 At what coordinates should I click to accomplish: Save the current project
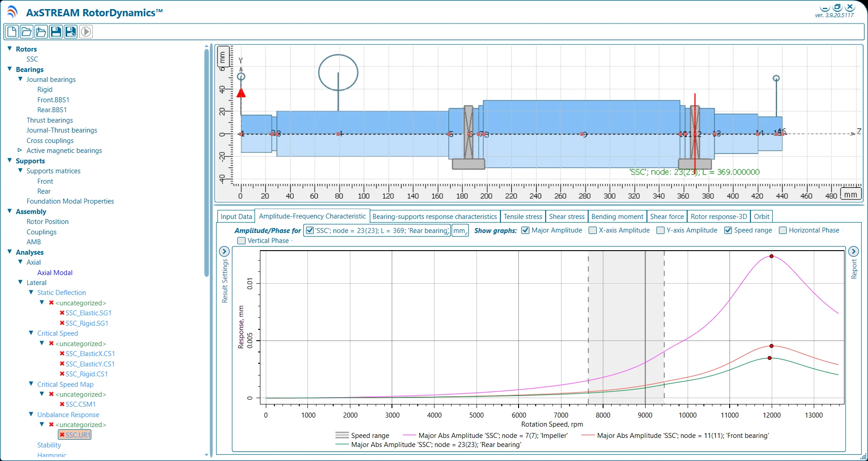[56, 31]
